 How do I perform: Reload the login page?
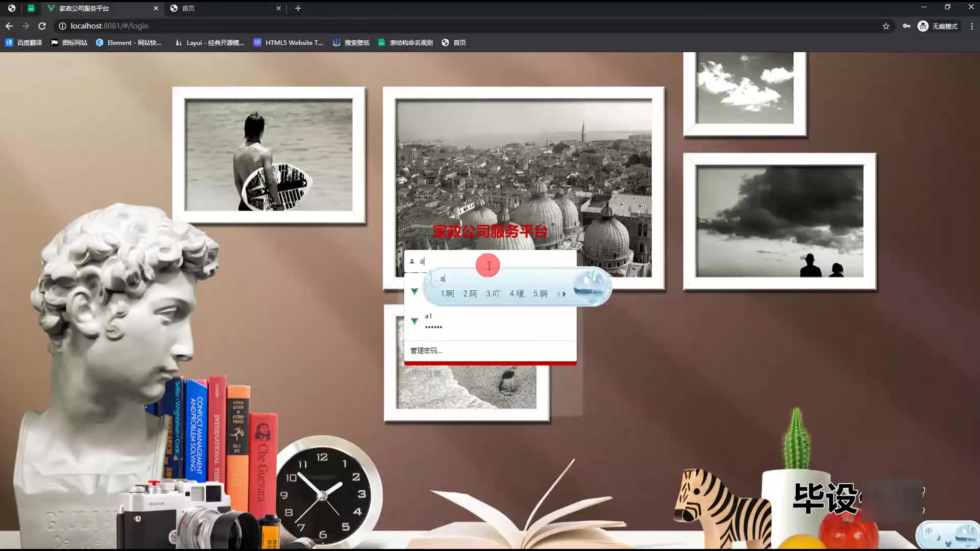(x=42, y=26)
